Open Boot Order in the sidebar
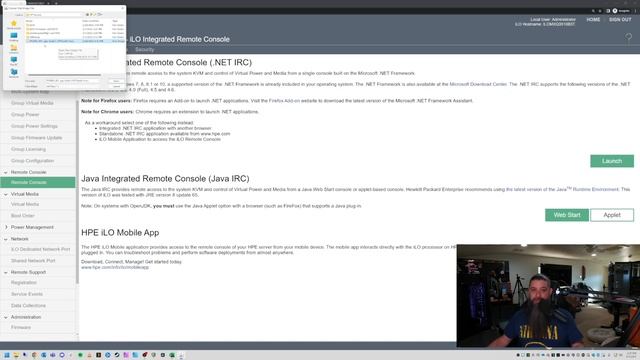The width and height of the screenshot is (640, 360). [x=23, y=216]
